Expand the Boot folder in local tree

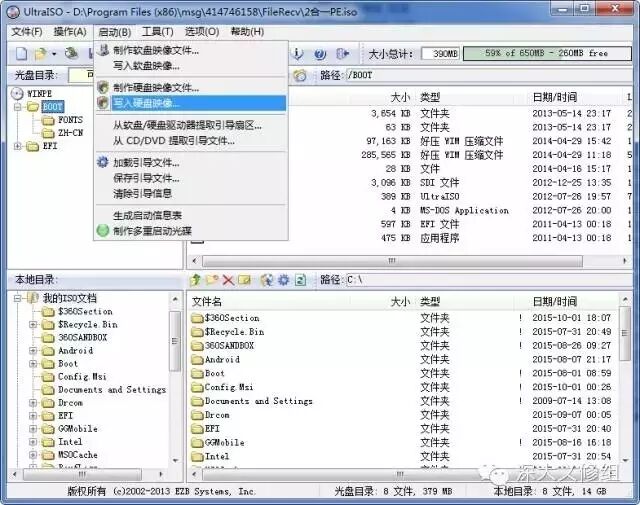33,363
